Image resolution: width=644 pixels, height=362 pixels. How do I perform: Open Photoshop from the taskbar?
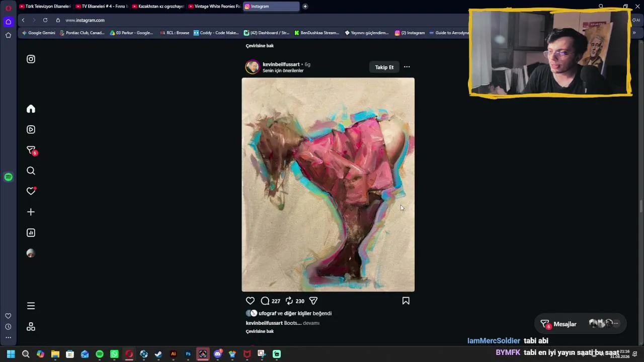188,354
